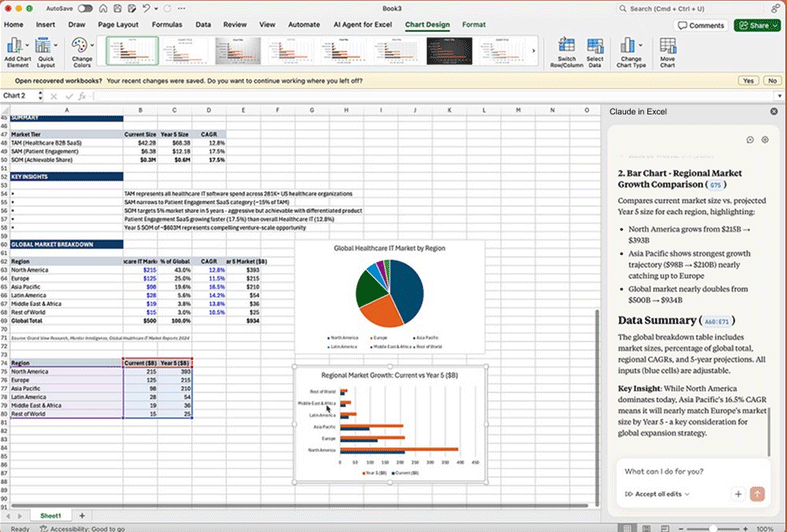This screenshot has height=532, width=787.
Task: Click the Select Data icon
Action: (595, 45)
